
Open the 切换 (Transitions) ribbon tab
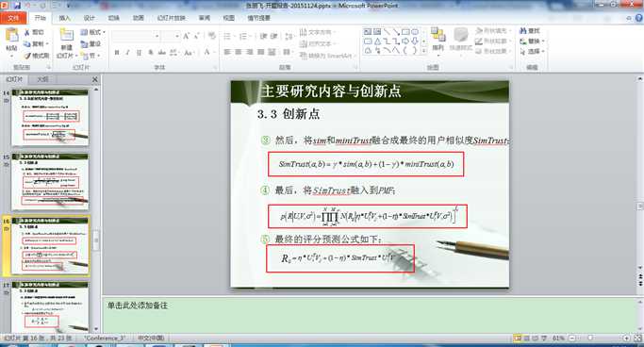114,18
